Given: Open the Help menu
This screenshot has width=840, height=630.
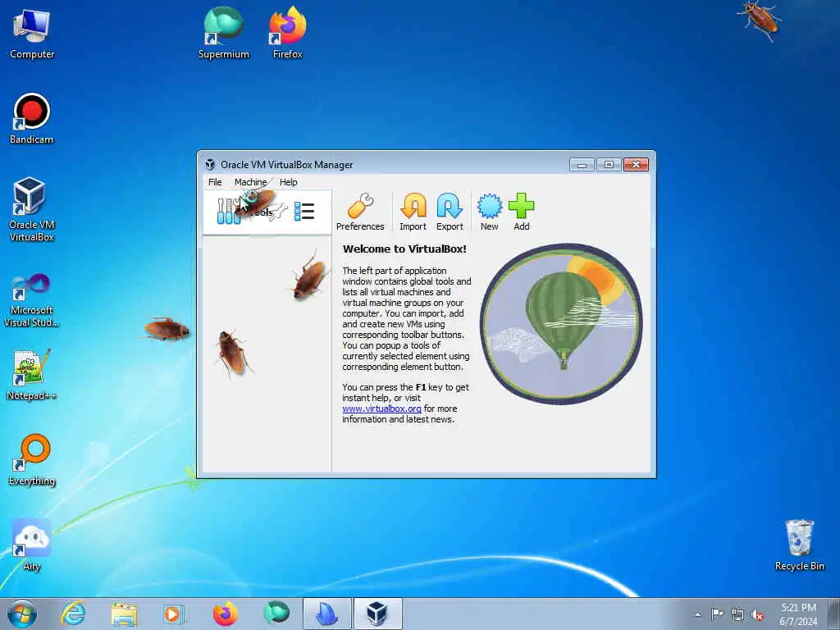Looking at the screenshot, I should (288, 182).
